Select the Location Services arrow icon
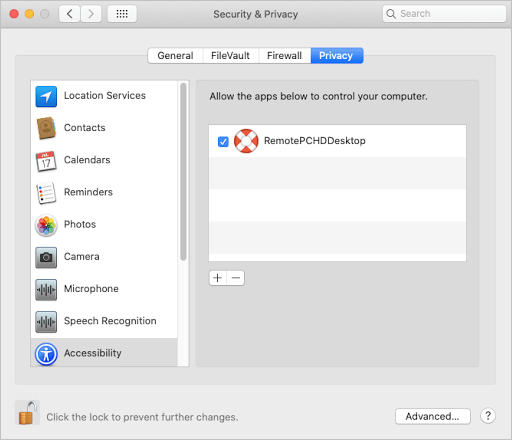Viewport: 512px width, 440px height. [x=46, y=96]
